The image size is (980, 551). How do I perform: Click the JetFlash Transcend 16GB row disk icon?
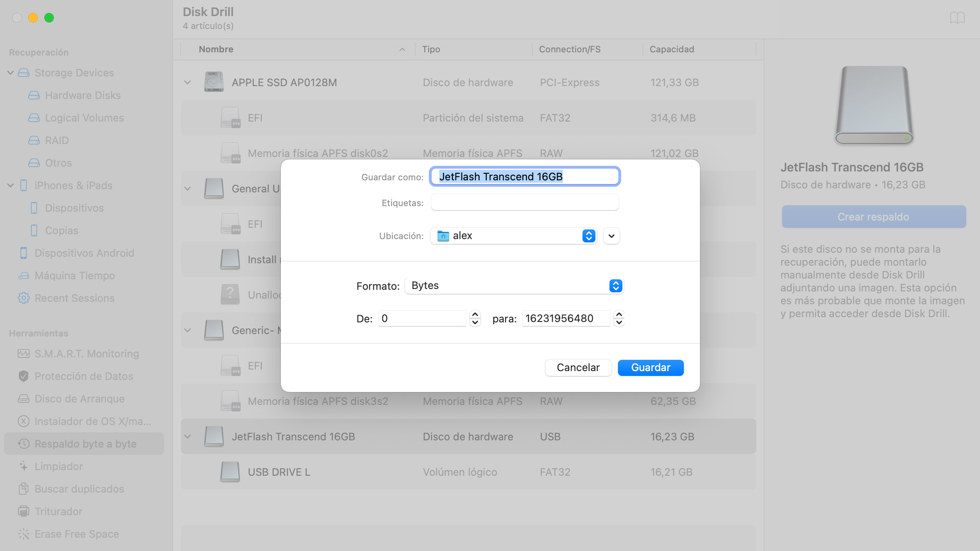pos(214,436)
